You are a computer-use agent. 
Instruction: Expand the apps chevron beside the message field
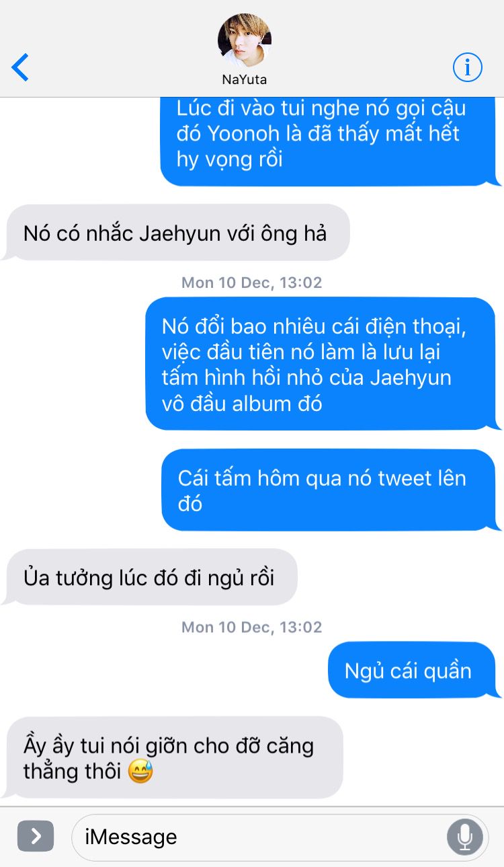click(36, 836)
